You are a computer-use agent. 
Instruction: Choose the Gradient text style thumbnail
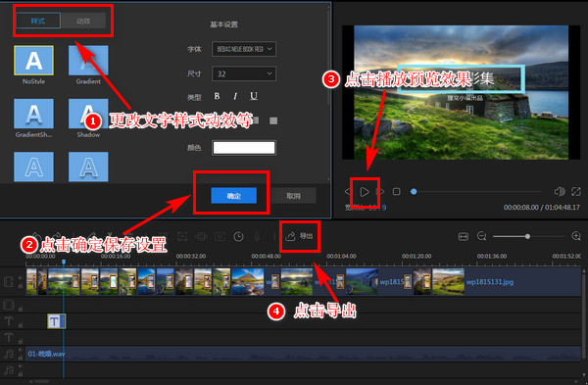point(88,61)
